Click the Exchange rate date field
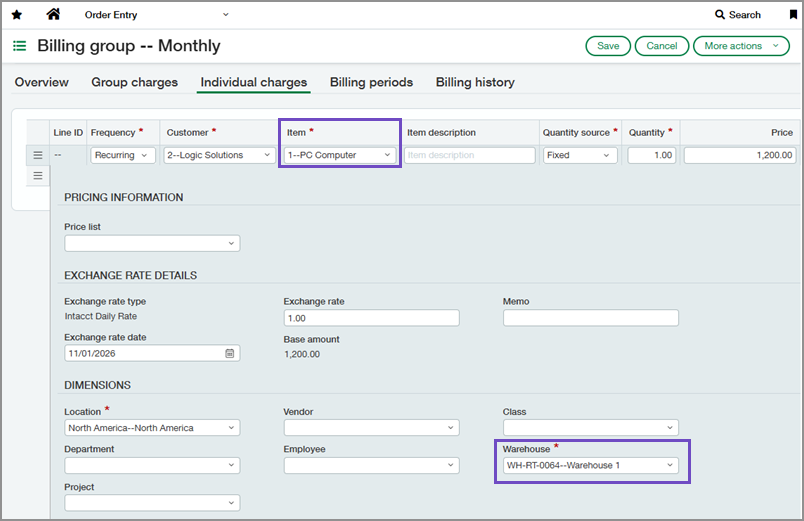The image size is (804, 521). (152, 353)
